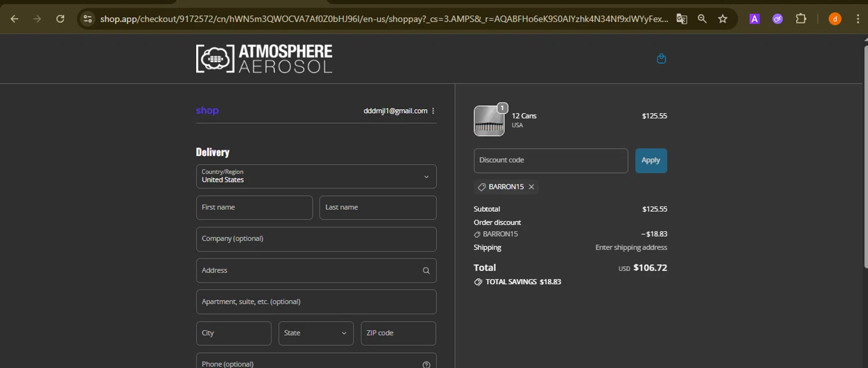Open the orange 'd' profile avatar
This screenshot has height=368, width=868.
coord(835,19)
